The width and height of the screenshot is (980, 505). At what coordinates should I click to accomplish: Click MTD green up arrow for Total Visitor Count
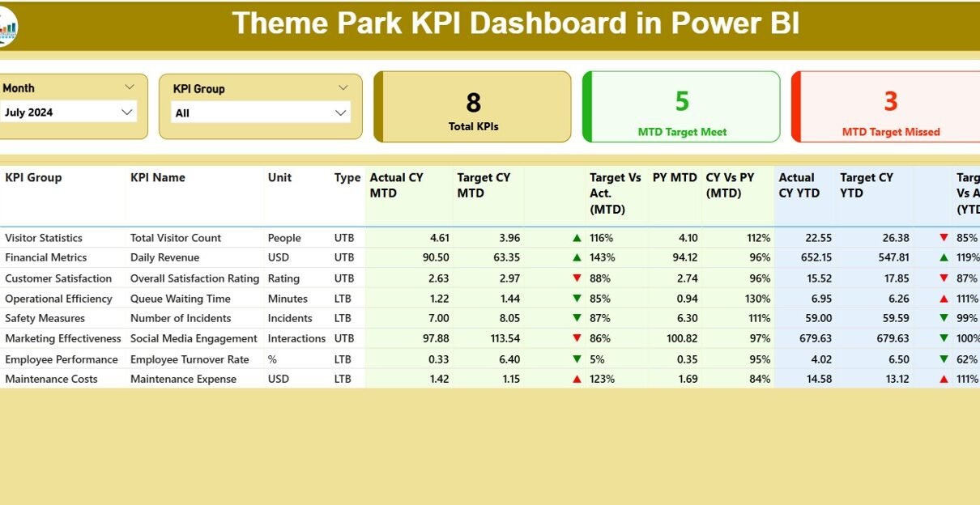tap(577, 238)
